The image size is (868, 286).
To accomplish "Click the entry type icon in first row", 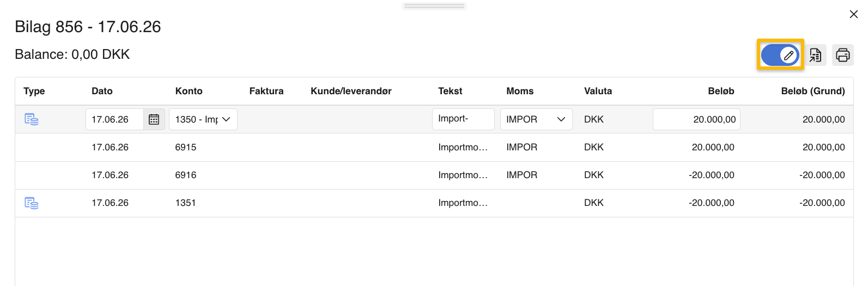I will (32, 119).
